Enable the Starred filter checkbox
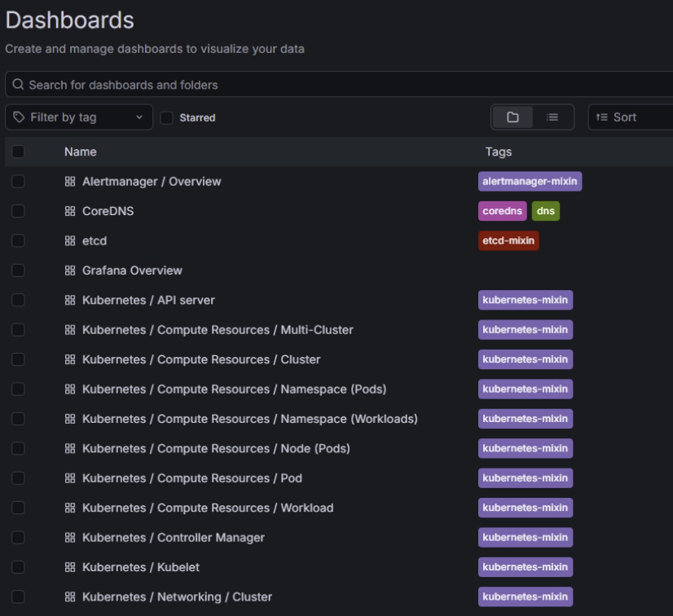673x616 pixels. pyautogui.click(x=167, y=118)
